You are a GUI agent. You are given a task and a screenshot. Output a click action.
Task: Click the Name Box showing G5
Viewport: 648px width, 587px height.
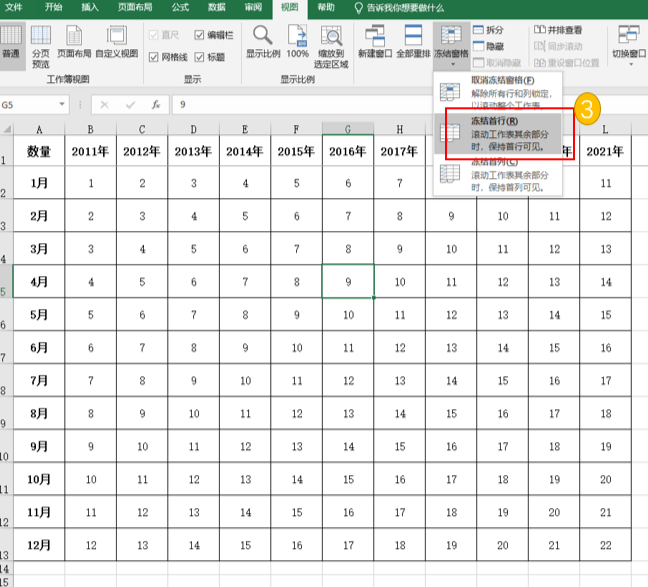[x=29, y=105]
